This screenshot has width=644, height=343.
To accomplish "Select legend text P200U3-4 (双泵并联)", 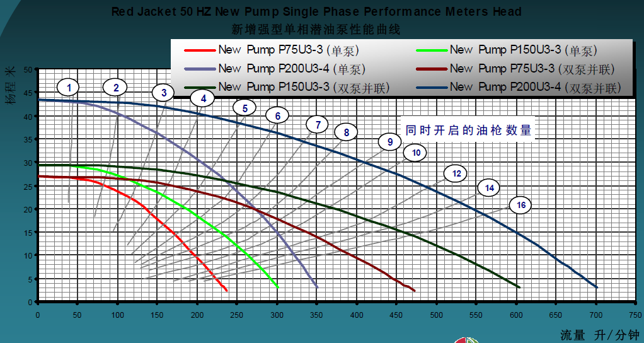I will click(x=535, y=87).
